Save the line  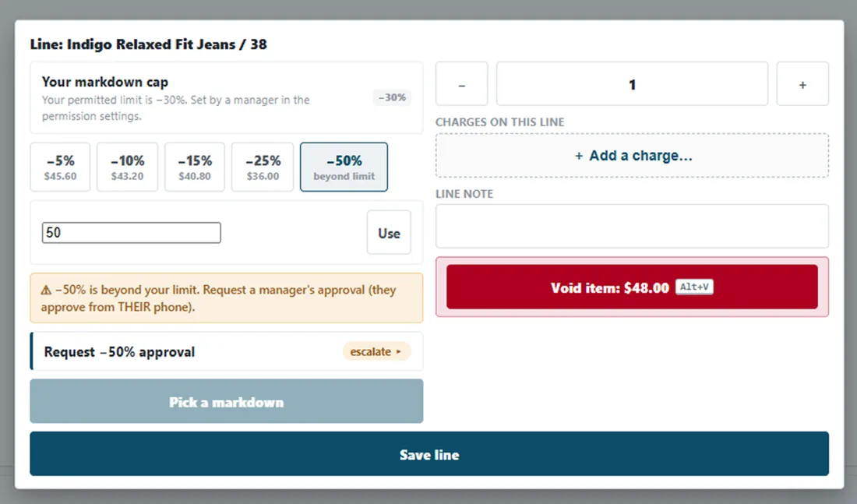429,453
